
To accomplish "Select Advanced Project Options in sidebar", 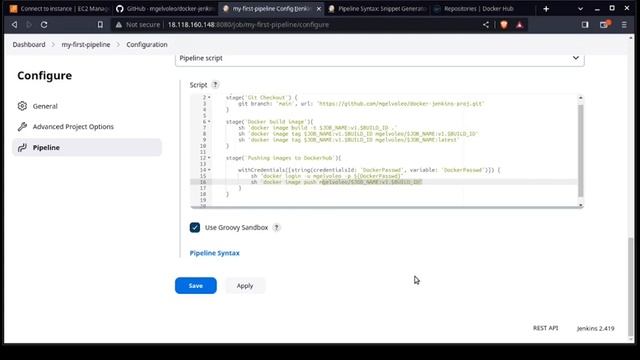I will click(x=87, y=127).
